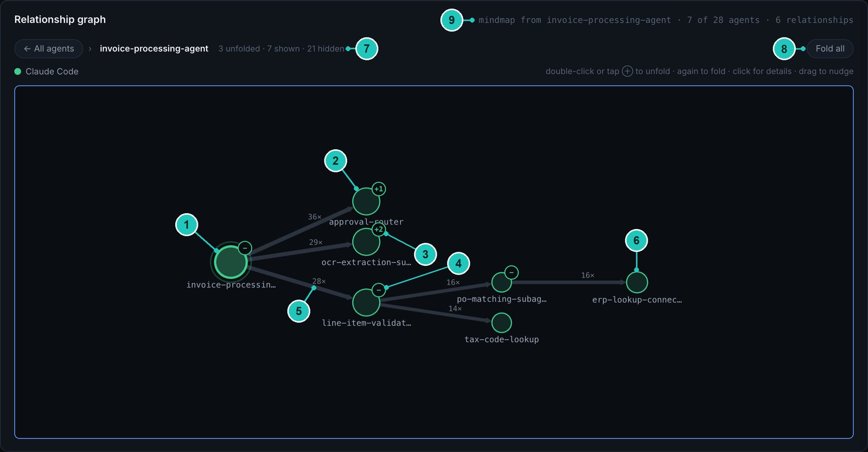
Task: Fold the invoice-processing-agent root node
Action: [x=245, y=248]
